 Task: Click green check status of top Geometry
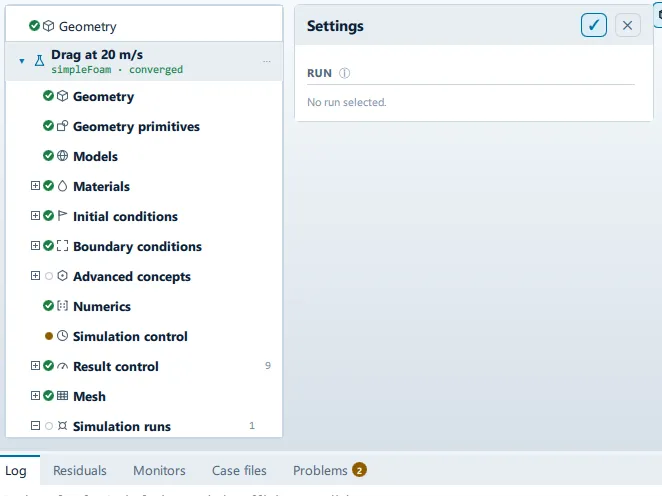(x=35, y=26)
